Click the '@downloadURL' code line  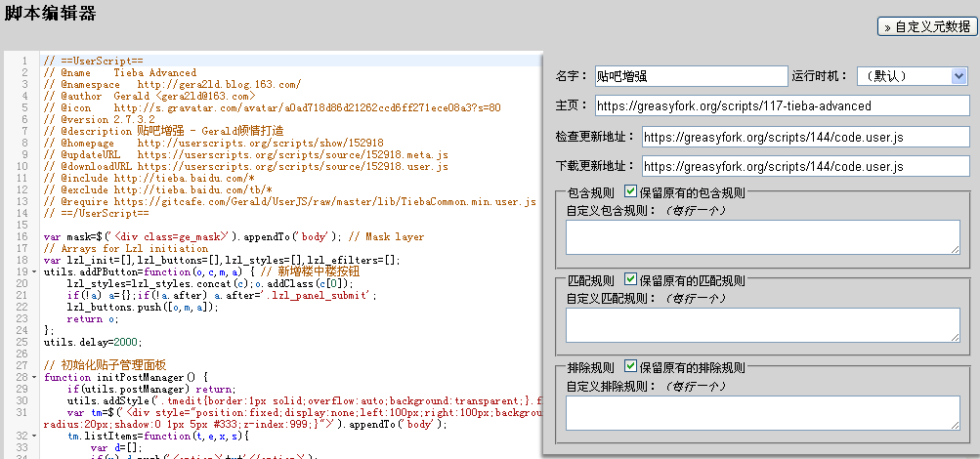pyautogui.click(x=246, y=167)
